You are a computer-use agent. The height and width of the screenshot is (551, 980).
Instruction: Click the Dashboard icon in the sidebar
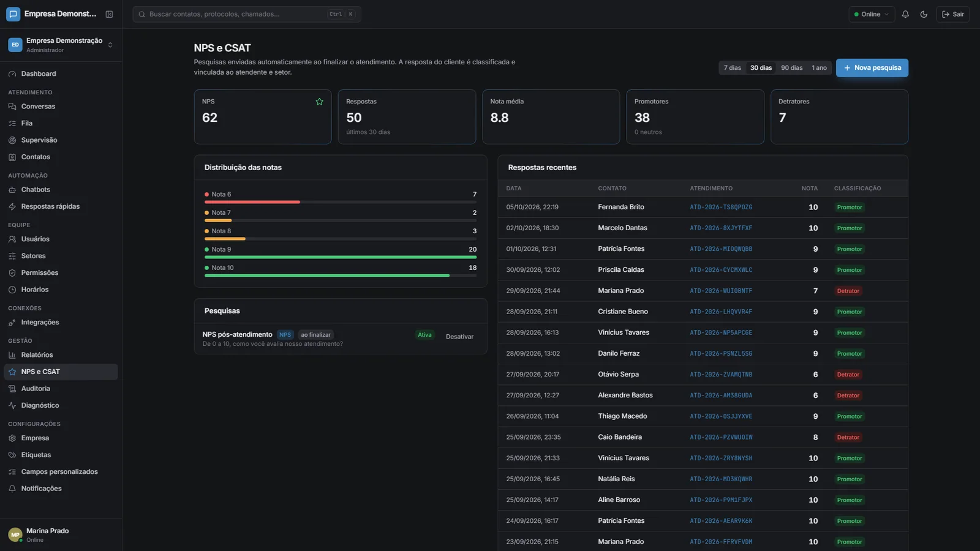[12, 74]
